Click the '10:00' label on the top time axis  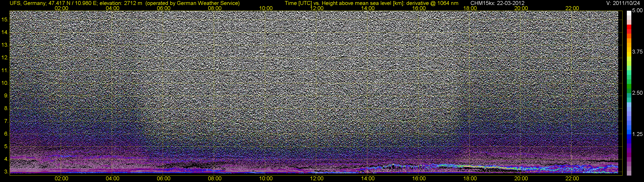266,8
